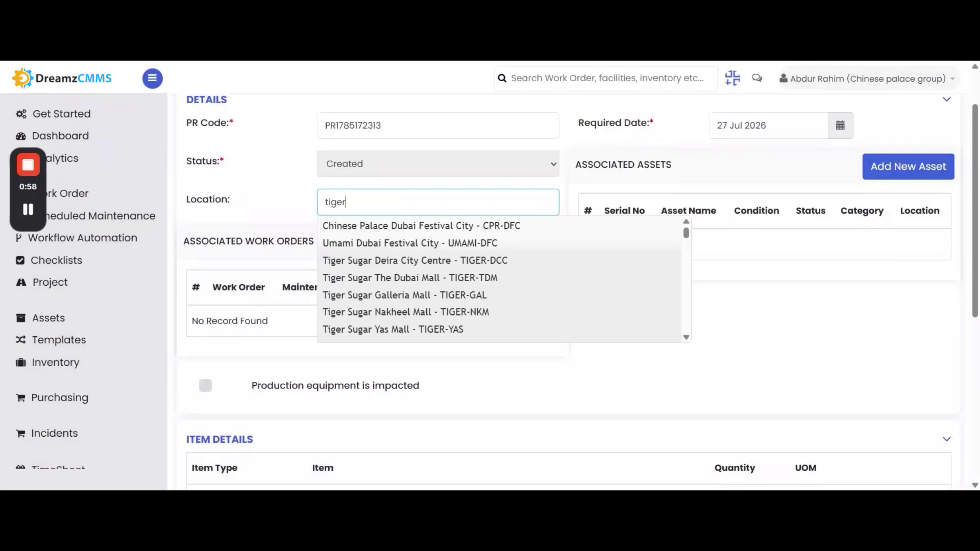The height and width of the screenshot is (551, 980).
Task: Open the Assets sidebar item
Action: click(49, 318)
